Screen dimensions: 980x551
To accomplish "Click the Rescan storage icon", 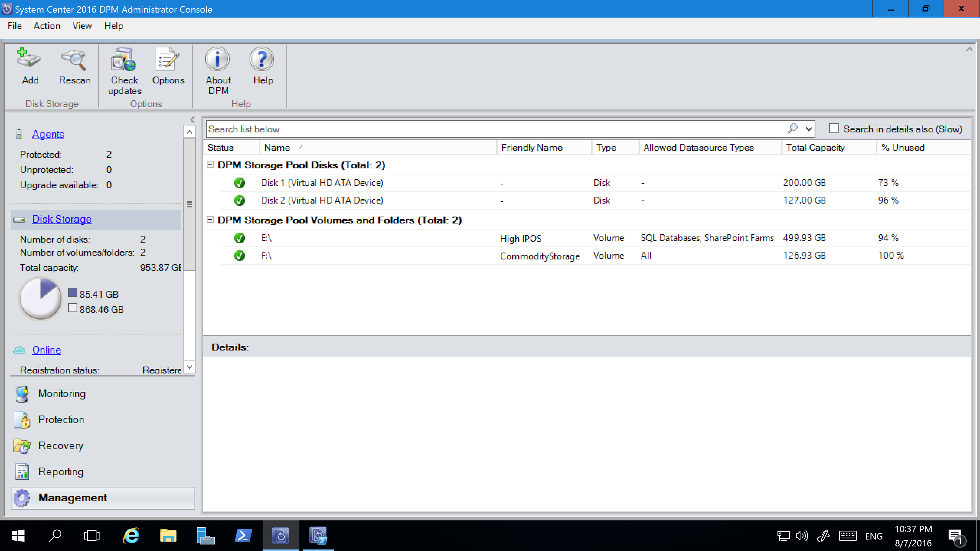I will click(74, 65).
